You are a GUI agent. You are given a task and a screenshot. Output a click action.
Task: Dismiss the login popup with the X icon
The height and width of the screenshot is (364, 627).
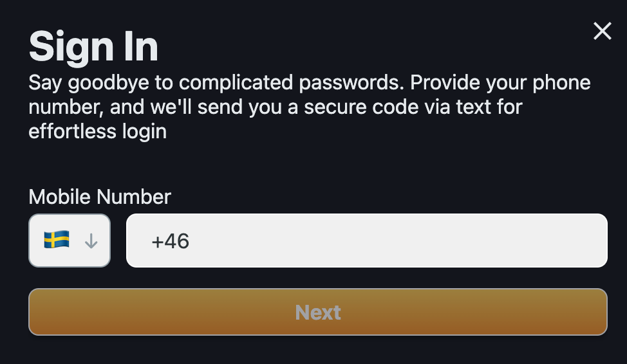point(602,31)
